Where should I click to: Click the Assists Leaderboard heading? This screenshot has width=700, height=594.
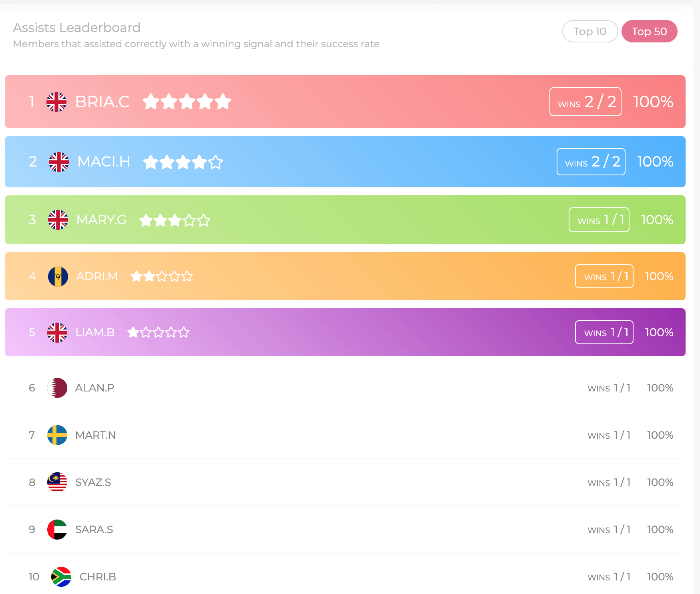pos(77,28)
